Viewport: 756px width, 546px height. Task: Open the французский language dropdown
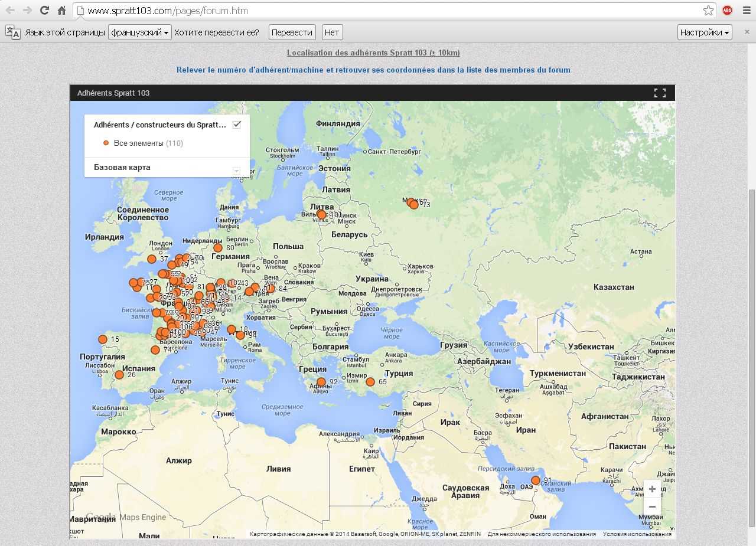click(x=140, y=32)
